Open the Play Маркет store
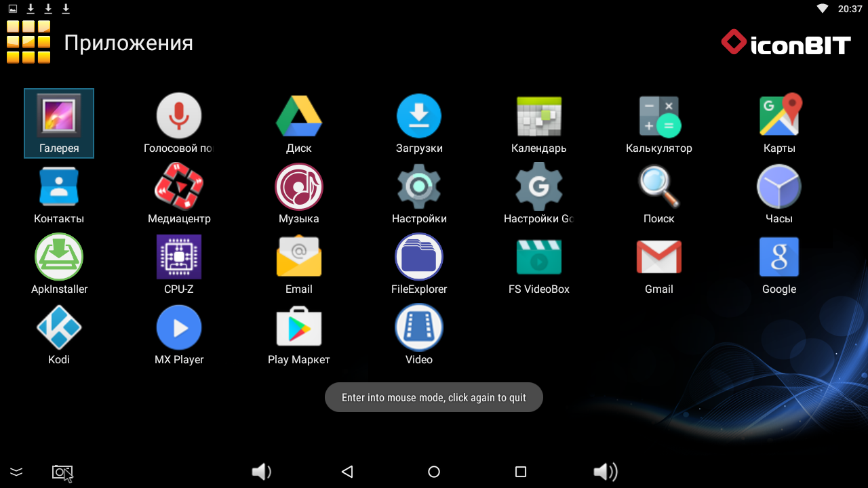 point(299,335)
